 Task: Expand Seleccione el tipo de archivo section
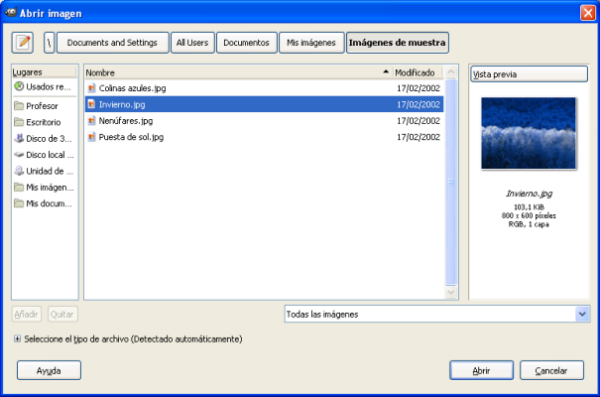pyautogui.click(x=17, y=339)
